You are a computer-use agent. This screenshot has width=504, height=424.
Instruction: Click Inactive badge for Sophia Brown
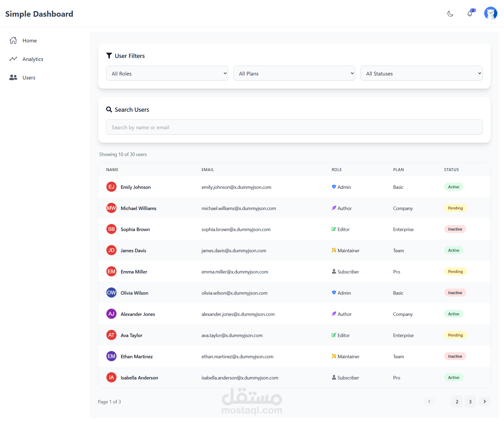point(455,229)
